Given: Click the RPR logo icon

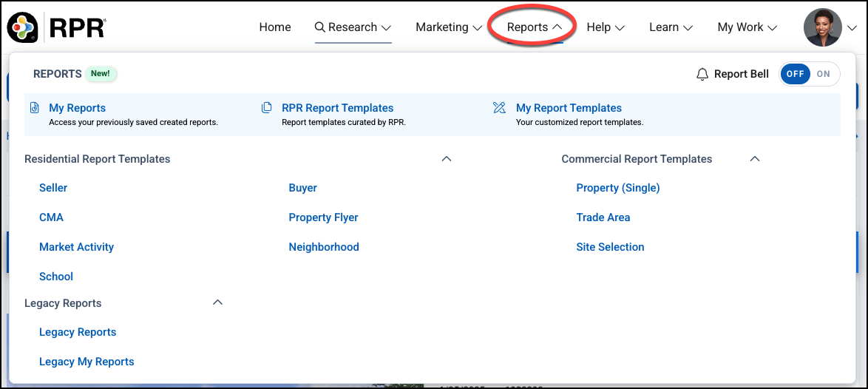Looking at the screenshot, I should point(22,27).
